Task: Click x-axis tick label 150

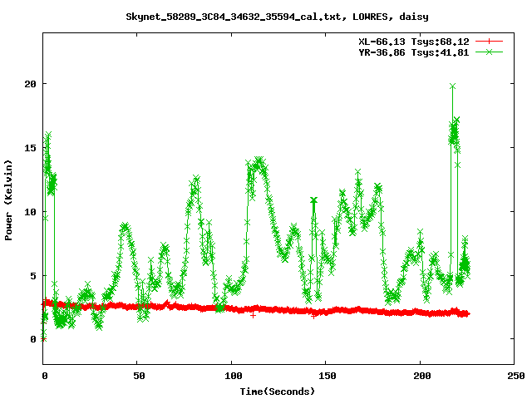Action: tap(327, 376)
